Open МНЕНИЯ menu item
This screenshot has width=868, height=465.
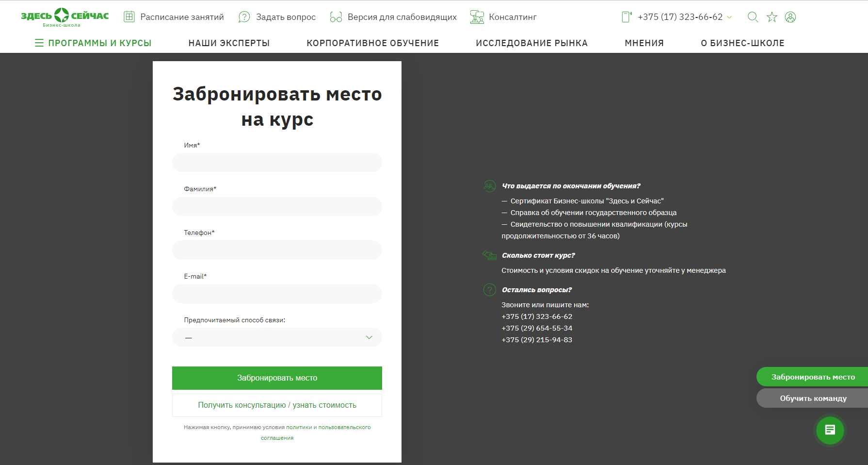click(644, 43)
